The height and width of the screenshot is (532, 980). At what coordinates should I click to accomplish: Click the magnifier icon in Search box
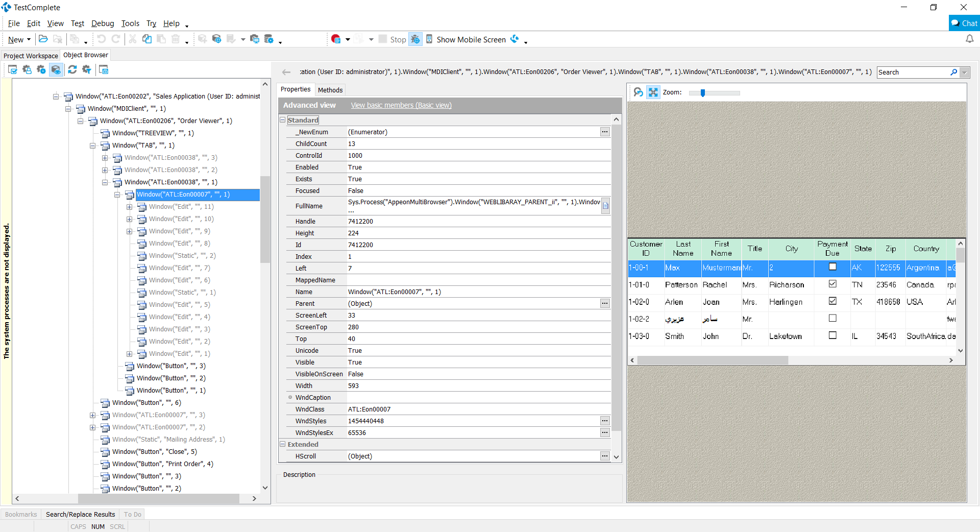[953, 72]
